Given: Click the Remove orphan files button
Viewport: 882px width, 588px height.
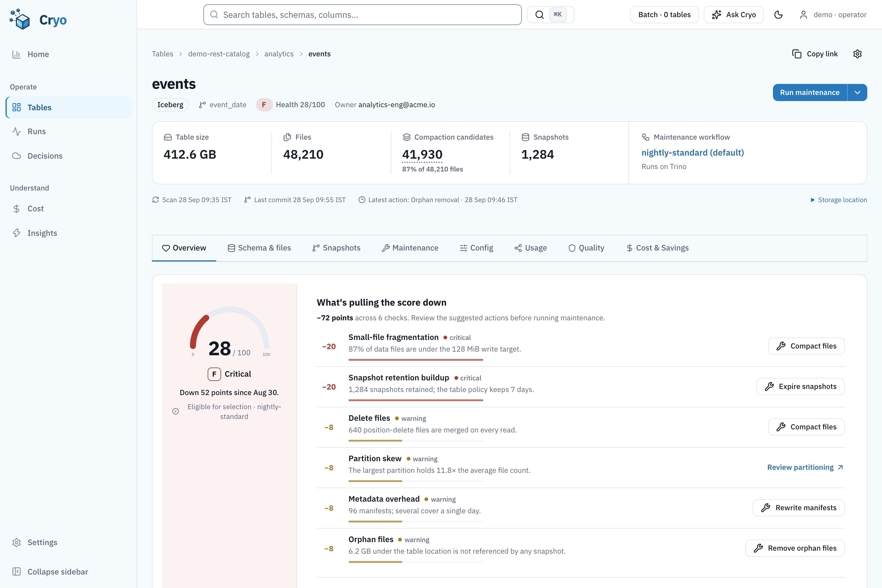Looking at the screenshot, I should click(795, 548).
